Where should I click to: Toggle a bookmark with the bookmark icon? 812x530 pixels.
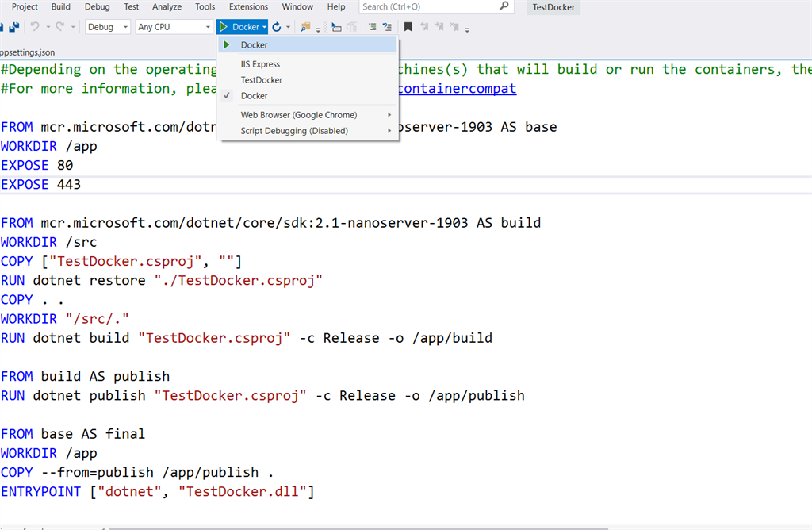407,26
